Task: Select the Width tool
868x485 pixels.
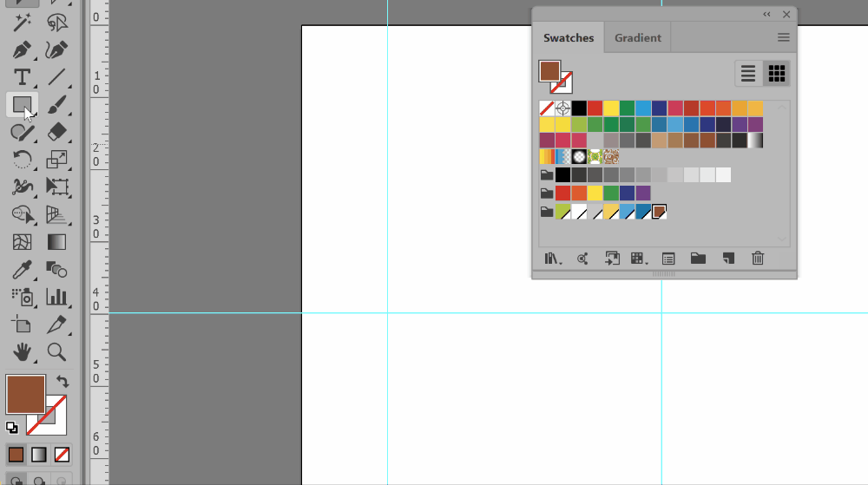Action: click(23, 187)
